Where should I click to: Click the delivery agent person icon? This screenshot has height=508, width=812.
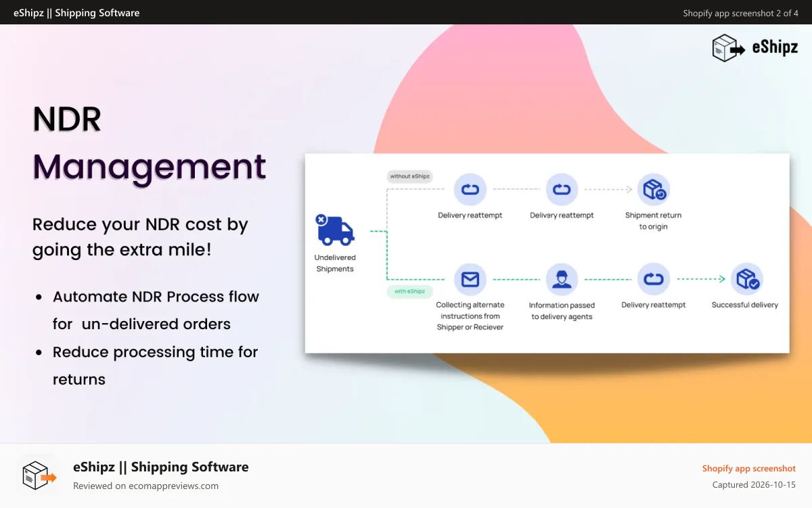tap(562, 280)
